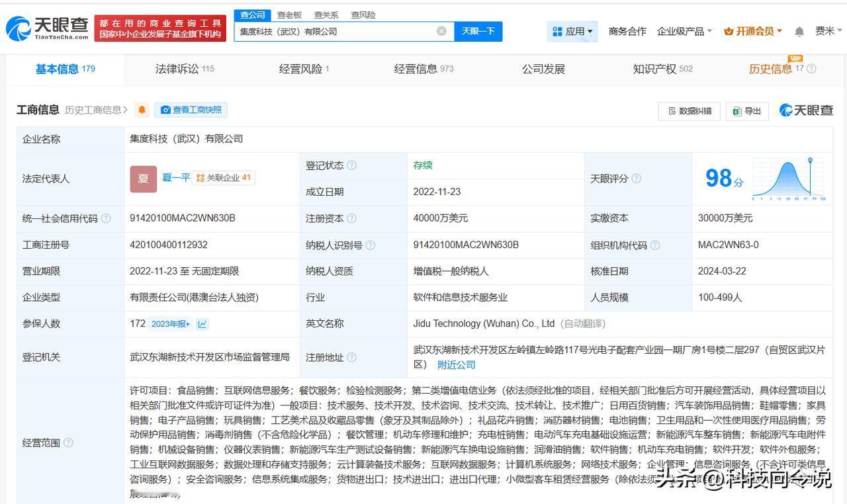The image size is (847, 504).
Task: Open the 公司发展 tab
Action: 543,69
